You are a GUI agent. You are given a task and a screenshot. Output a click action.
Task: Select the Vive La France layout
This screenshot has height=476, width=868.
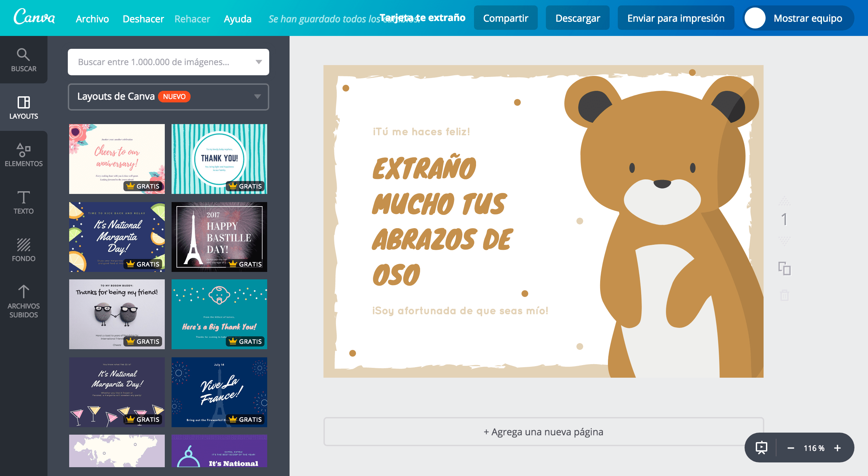(219, 392)
